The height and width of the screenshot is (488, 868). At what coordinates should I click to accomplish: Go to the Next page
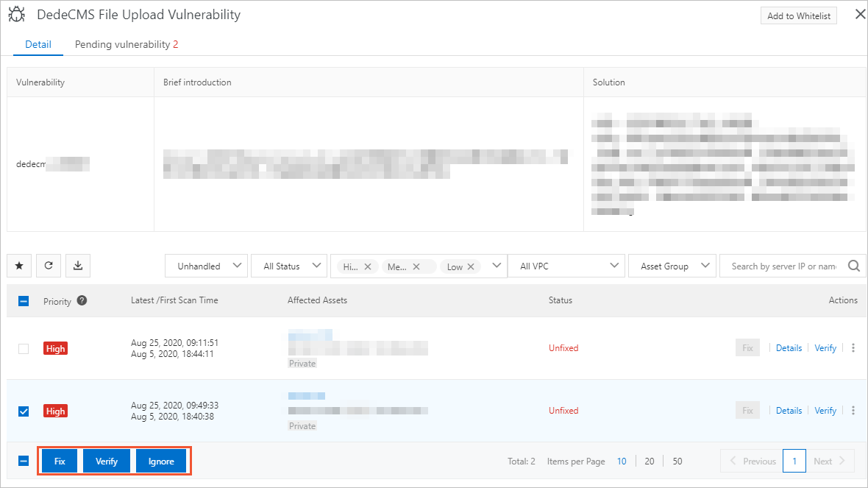(x=830, y=461)
